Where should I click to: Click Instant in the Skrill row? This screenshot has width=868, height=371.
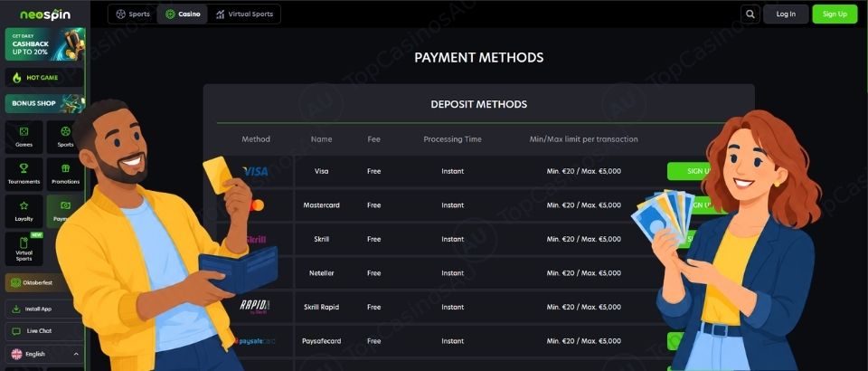coord(452,239)
